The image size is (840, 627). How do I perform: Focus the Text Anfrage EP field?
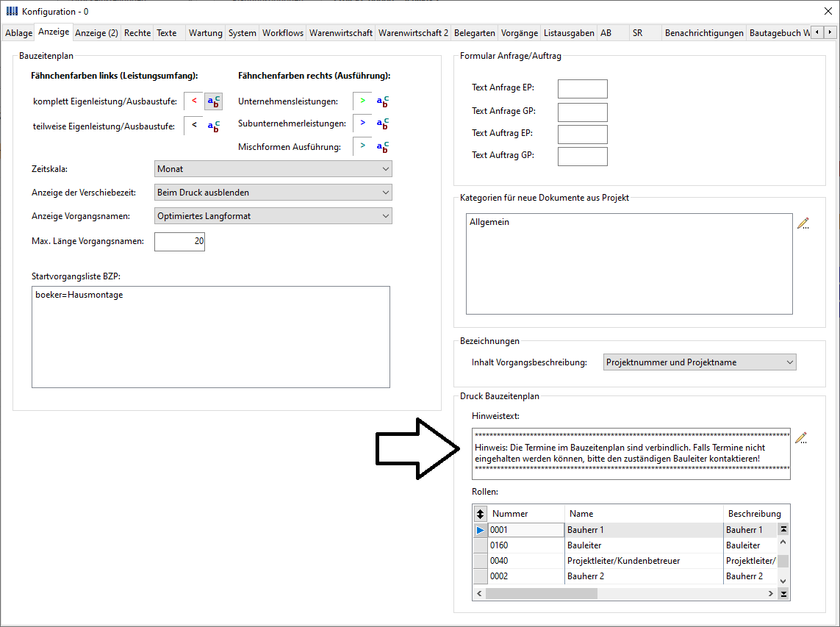(x=582, y=89)
